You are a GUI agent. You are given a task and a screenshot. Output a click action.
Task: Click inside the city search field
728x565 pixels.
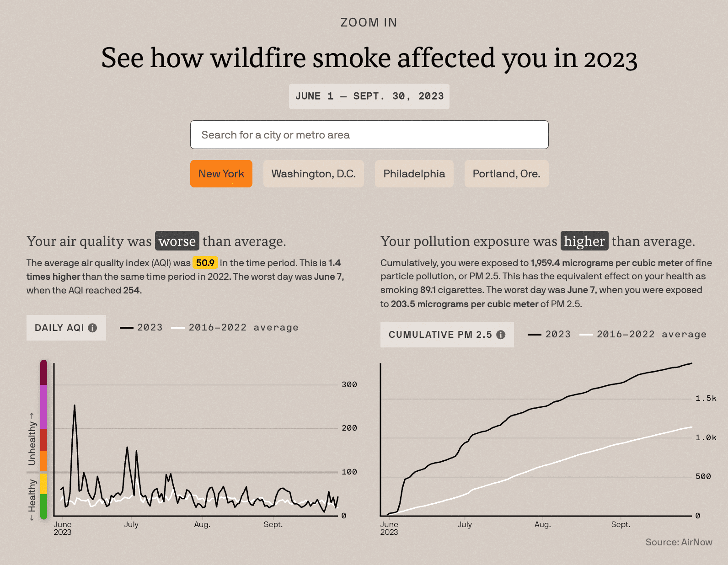(369, 134)
